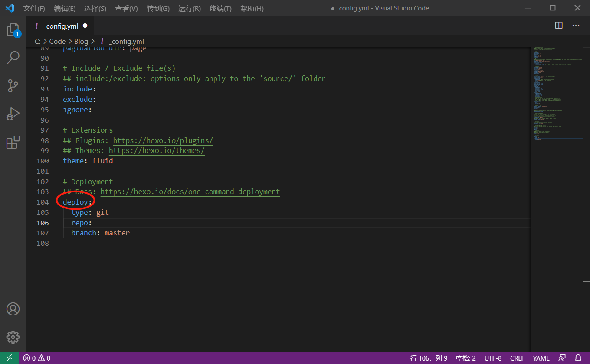Open the feedback icon in status bar

pos(562,358)
